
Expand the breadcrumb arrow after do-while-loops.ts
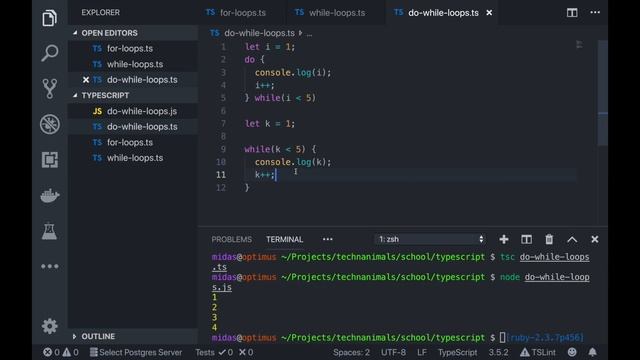coord(301,33)
